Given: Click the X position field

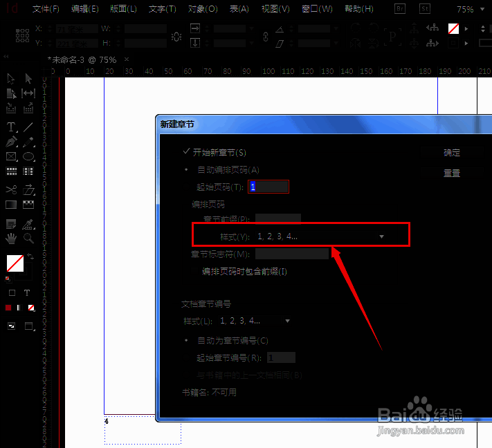Looking at the screenshot, I should (x=77, y=29).
